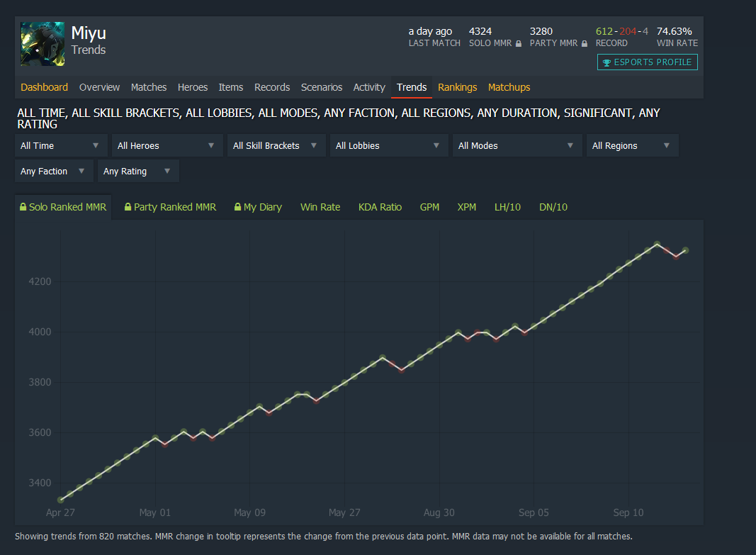Expand the All Modes dropdown
The height and width of the screenshot is (555, 756).
[517, 145]
